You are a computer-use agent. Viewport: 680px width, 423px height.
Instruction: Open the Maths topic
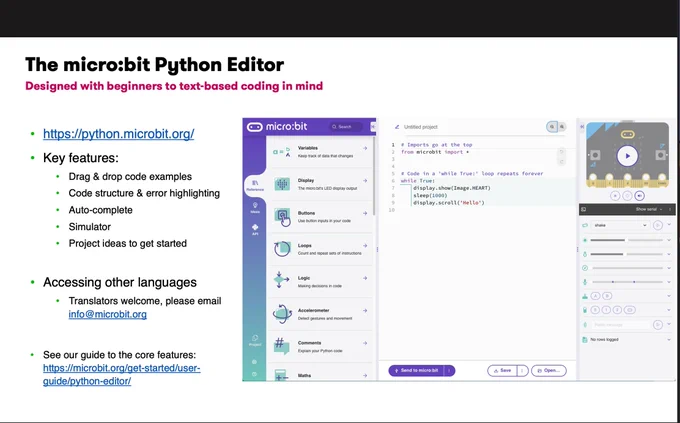click(304, 376)
